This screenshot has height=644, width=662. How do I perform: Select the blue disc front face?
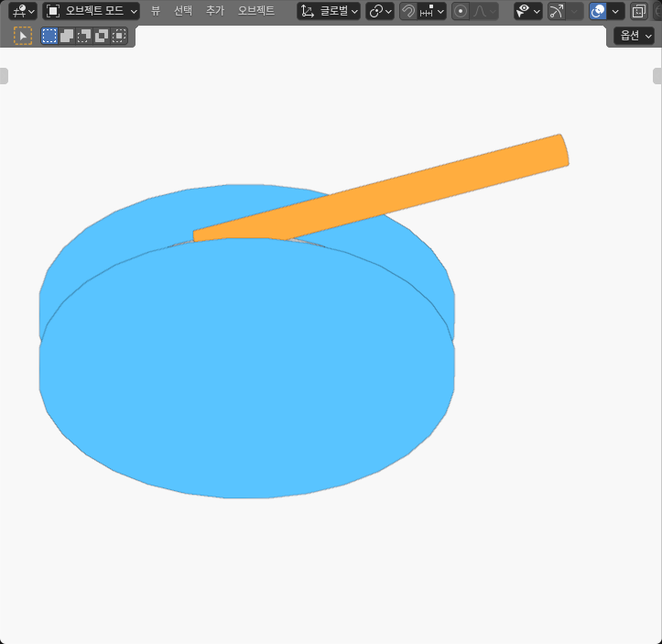pyautogui.click(x=247, y=367)
